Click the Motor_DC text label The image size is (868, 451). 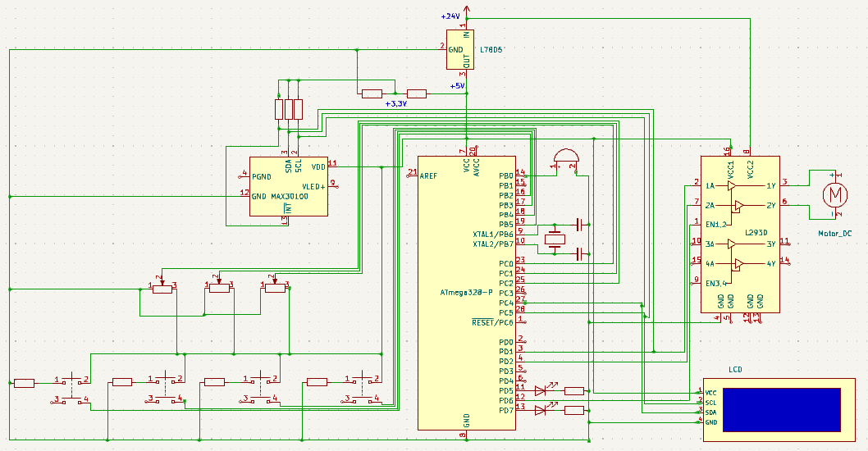click(834, 234)
